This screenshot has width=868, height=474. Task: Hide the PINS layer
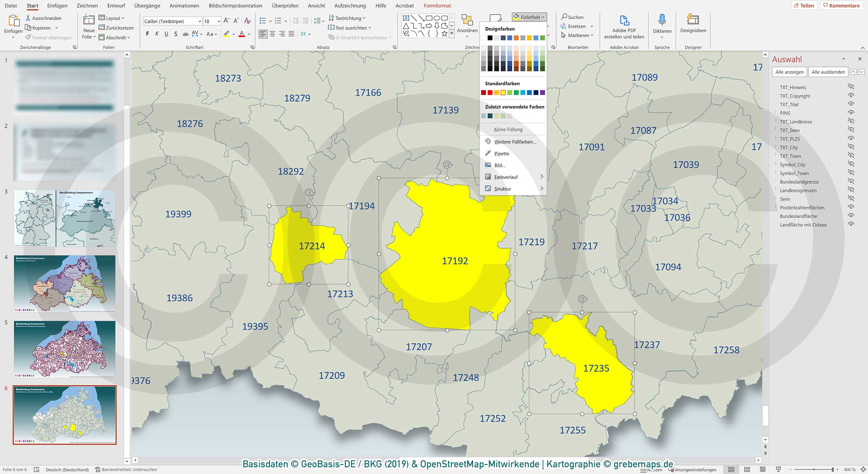coord(851,113)
